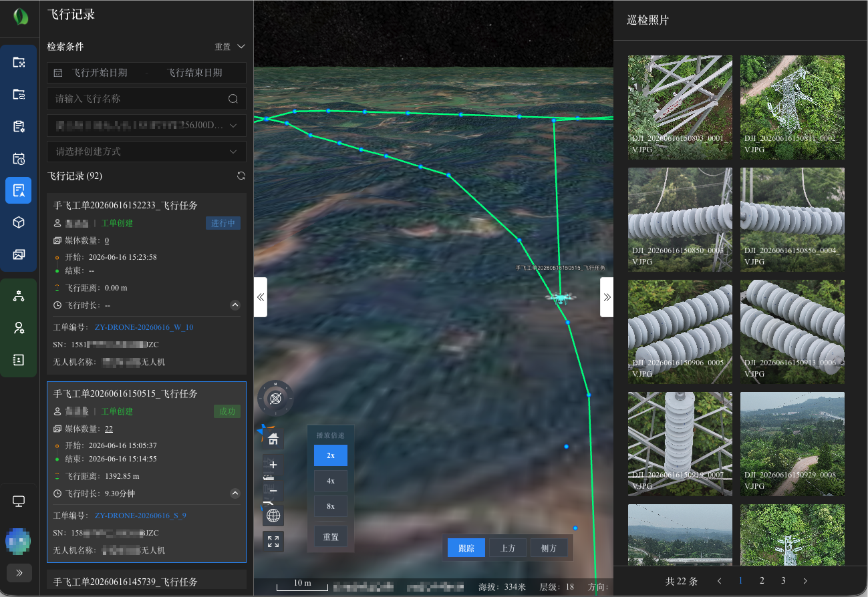Viewport: 868px width, 597px height.
Task: Click the 飞行开始日期 start date field
Action: point(100,73)
